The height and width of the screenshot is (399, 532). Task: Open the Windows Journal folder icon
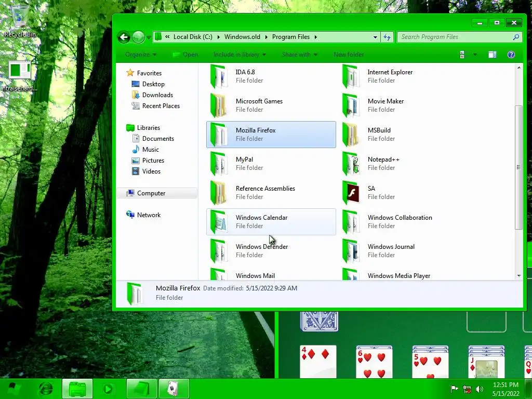351,251
